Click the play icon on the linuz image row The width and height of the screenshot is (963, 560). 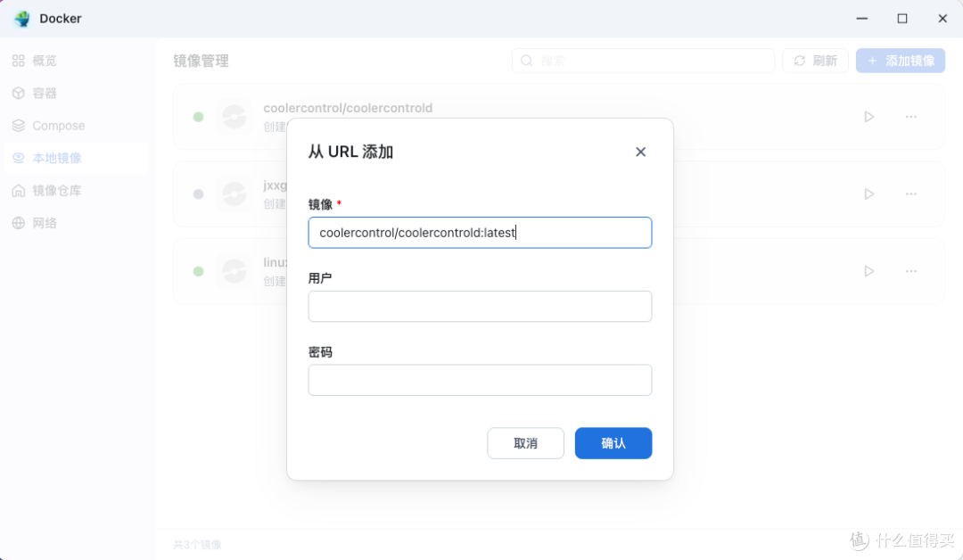(x=869, y=271)
